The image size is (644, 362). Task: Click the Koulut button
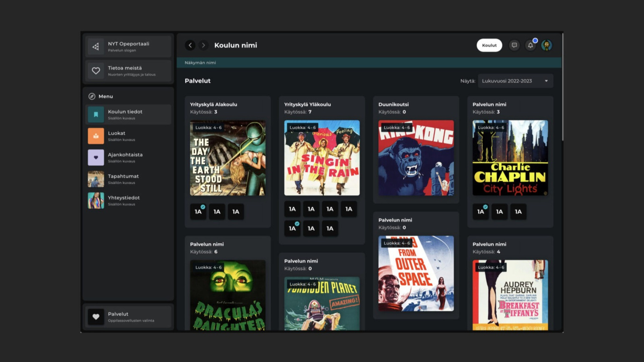(x=490, y=45)
